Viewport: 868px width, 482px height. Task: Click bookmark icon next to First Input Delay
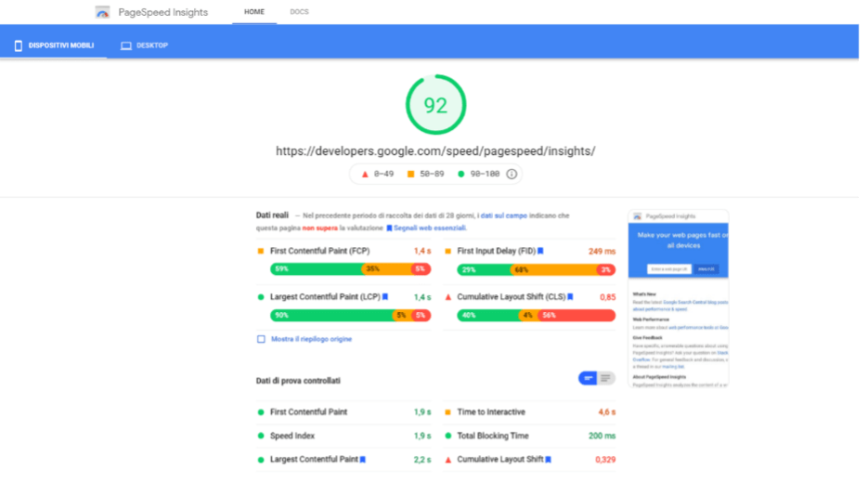(541, 251)
